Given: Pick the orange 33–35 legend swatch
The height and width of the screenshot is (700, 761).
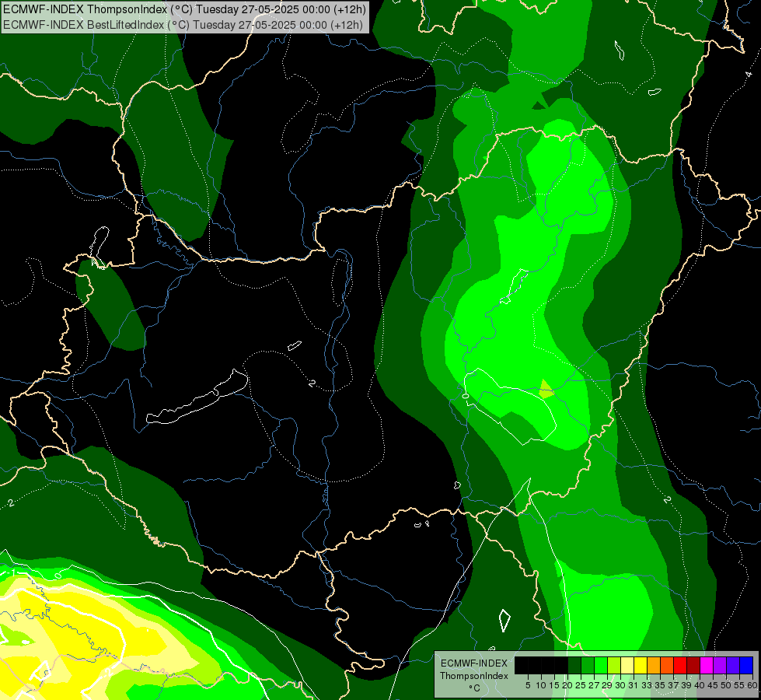Looking at the screenshot, I should point(654,665).
